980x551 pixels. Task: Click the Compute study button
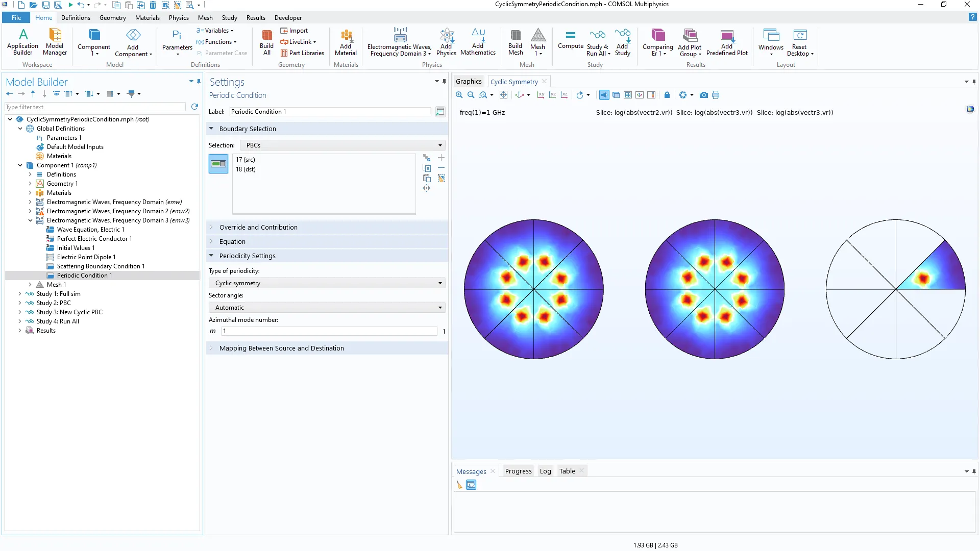pos(570,40)
